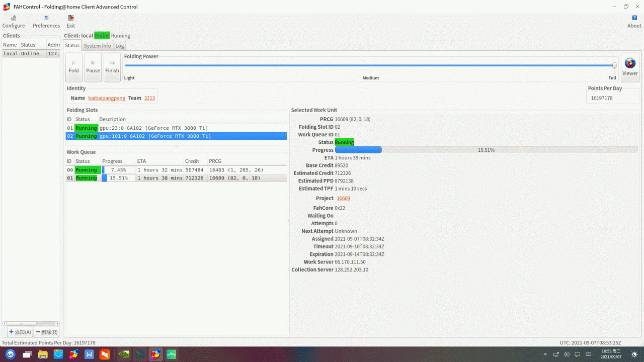Open the WPS Writer taskbar icon
This screenshot has width=644, height=362.
click(x=89, y=354)
